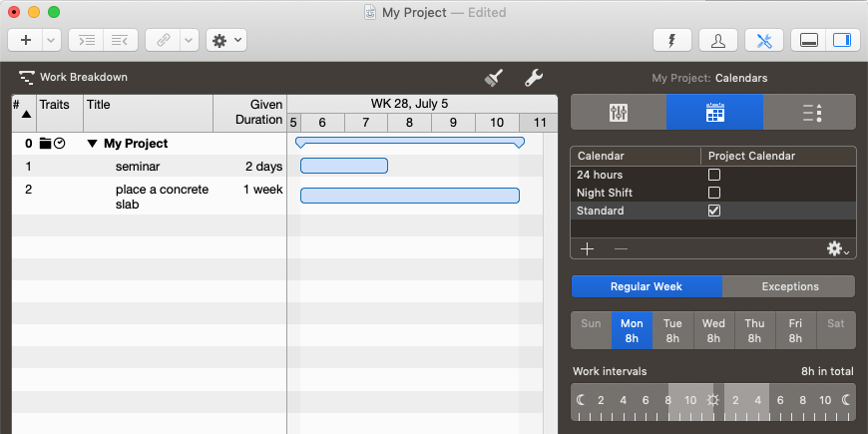
Task: Select Tue 8h day button
Action: pos(672,330)
